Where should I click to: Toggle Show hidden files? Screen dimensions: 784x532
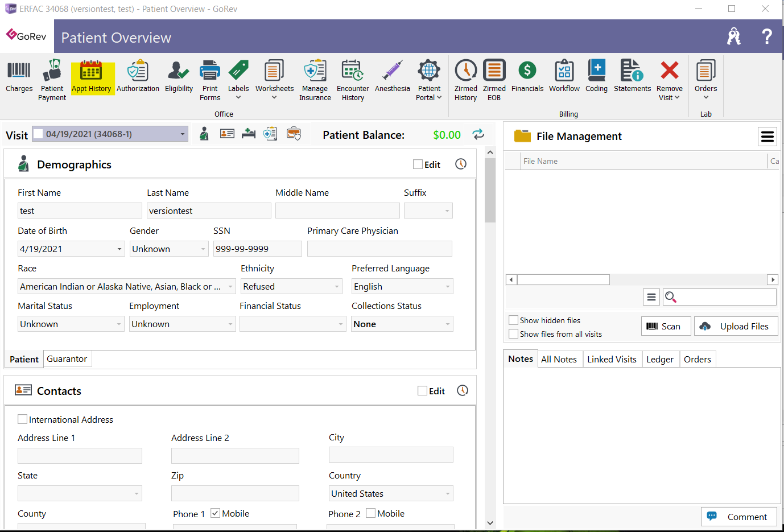(513, 320)
